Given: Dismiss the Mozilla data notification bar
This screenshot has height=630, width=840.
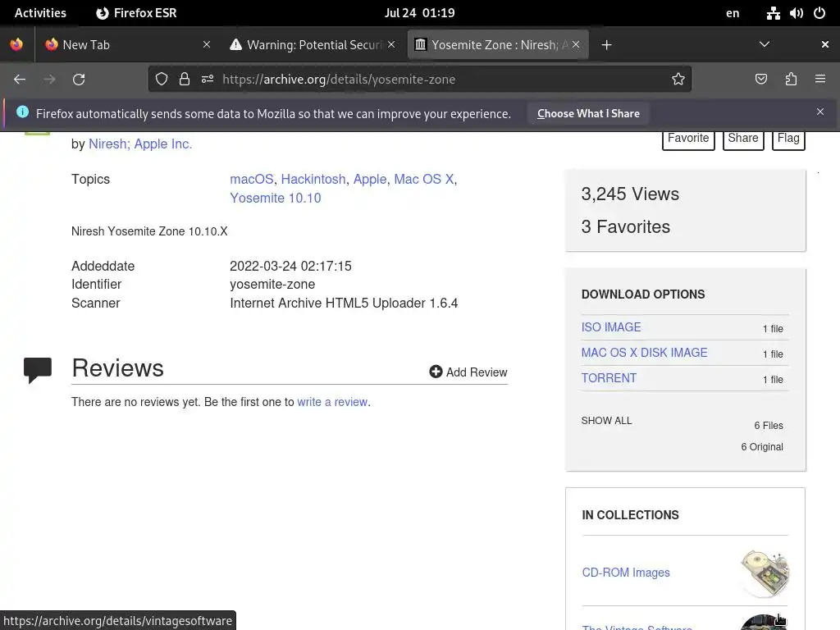Looking at the screenshot, I should pos(820,112).
